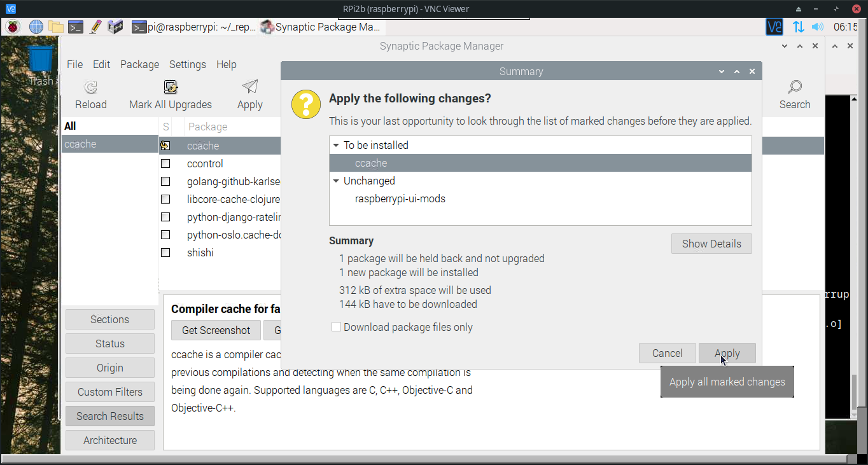Click the Show Details button
Screen dimensions: 868x465
coord(711,244)
